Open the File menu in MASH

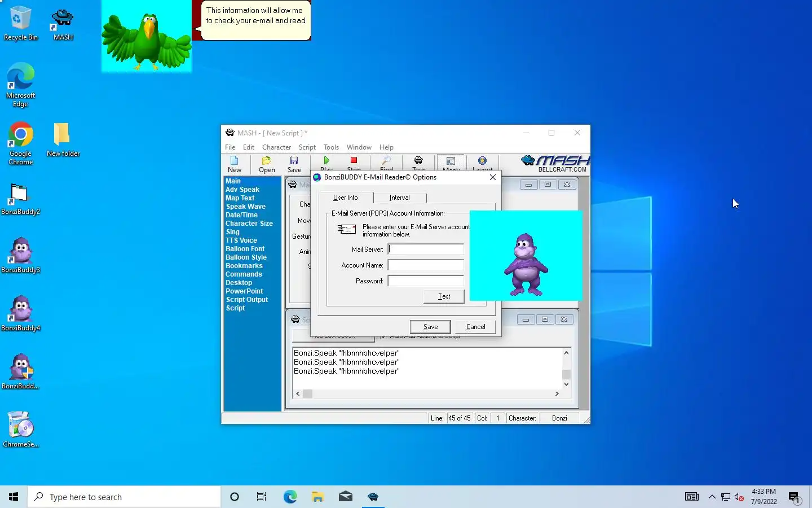(x=230, y=147)
